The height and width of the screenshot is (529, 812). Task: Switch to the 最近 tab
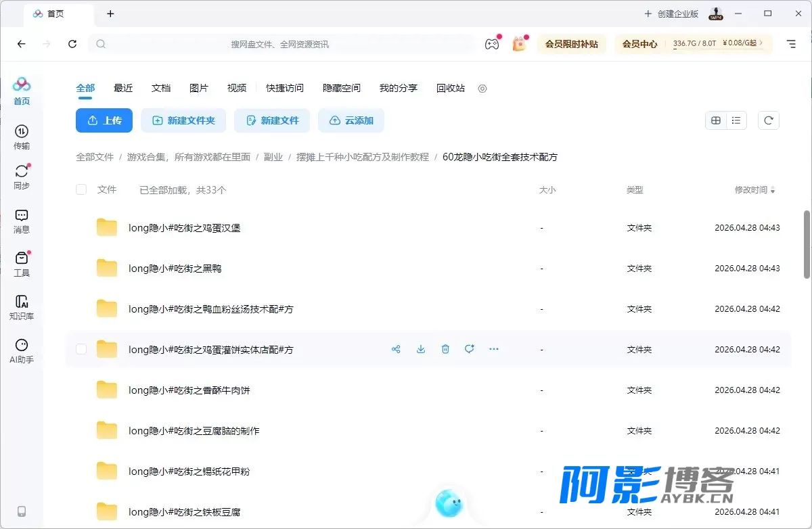pyautogui.click(x=123, y=88)
